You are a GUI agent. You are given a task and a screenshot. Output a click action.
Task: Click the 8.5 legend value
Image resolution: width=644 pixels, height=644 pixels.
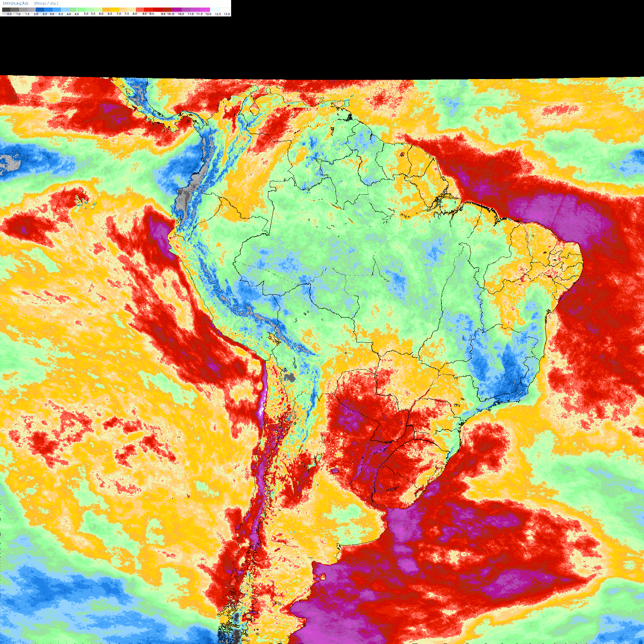tap(145, 14)
